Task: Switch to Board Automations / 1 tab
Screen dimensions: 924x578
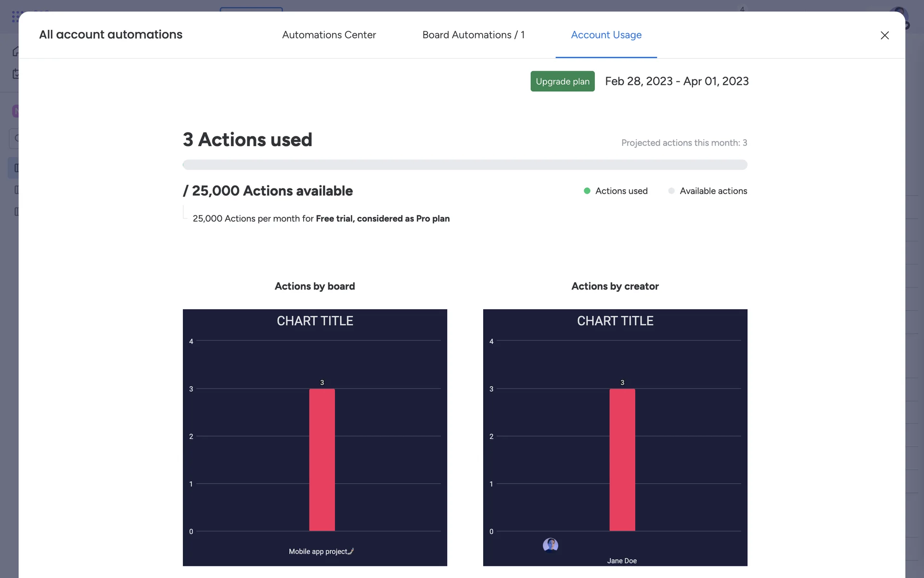Action: click(x=473, y=35)
